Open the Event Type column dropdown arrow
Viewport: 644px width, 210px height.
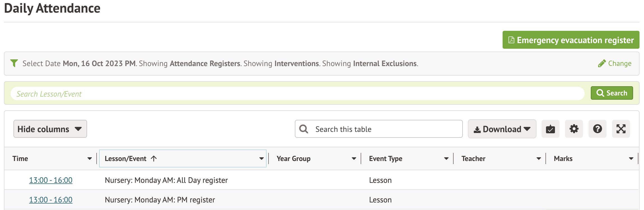(446, 159)
